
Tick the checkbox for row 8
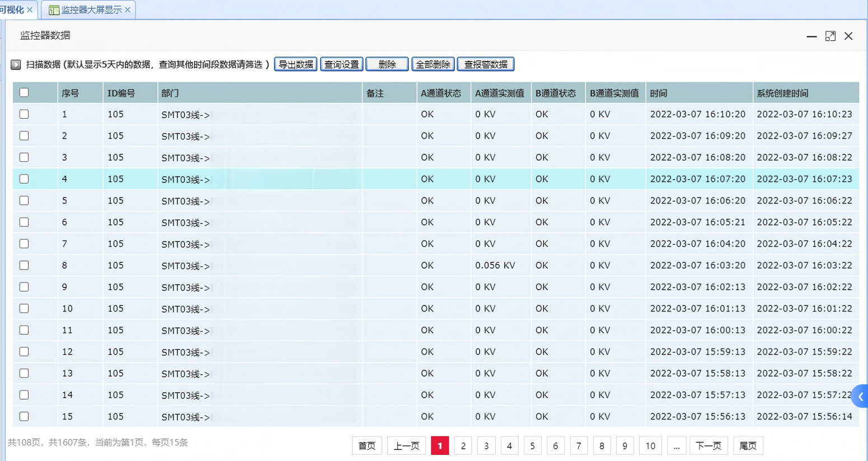pos(24,265)
